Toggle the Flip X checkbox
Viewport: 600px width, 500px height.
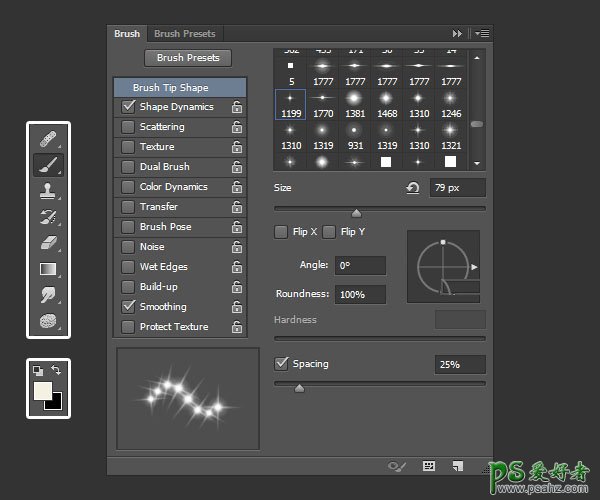click(x=281, y=232)
